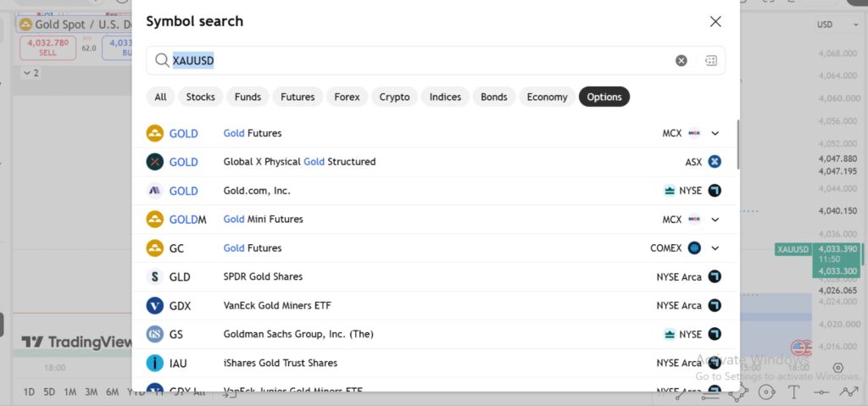
Task: Click the IAU iShares logo icon
Action: point(155,363)
